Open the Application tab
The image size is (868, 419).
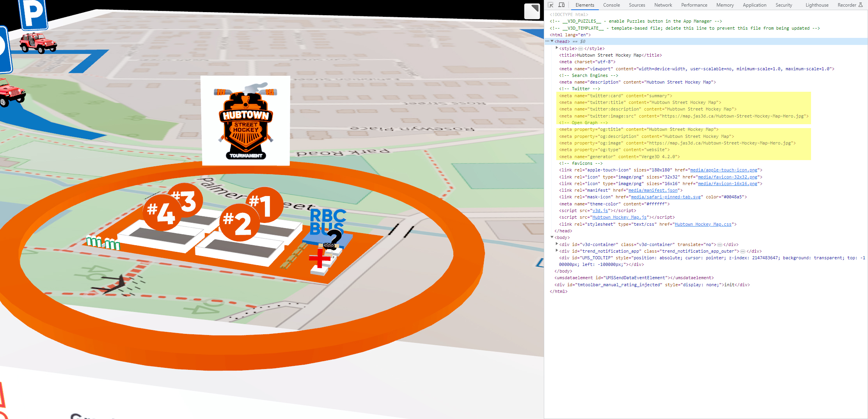(x=754, y=5)
